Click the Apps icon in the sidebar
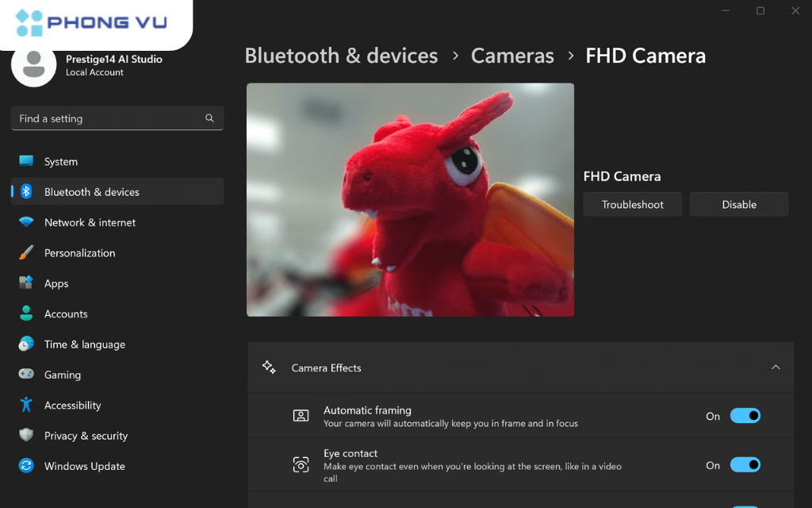Screen dimensions: 812x508 [26, 283]
